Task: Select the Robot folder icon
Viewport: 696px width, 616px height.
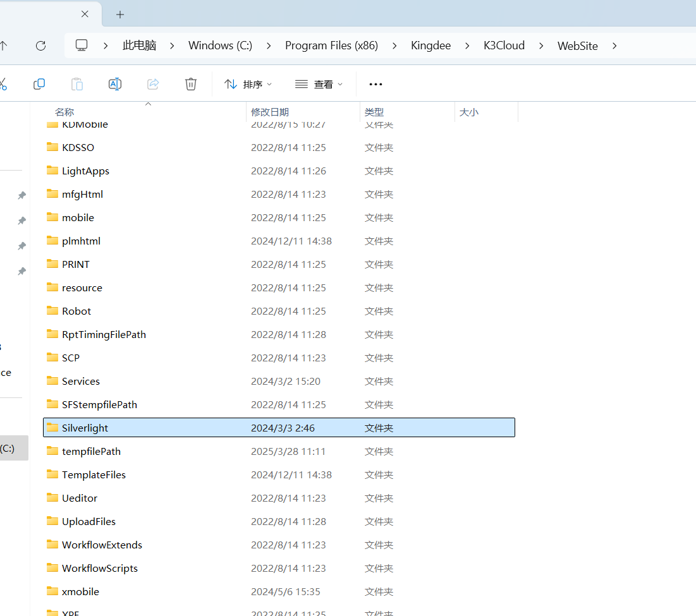Action: 52,310
